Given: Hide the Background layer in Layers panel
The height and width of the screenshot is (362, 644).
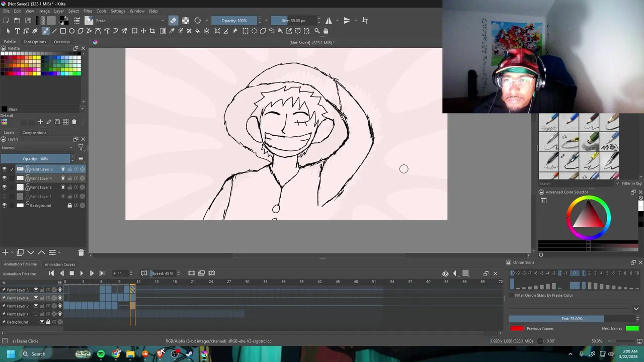Looking at the screenshot, I should [x=5, y=206].
